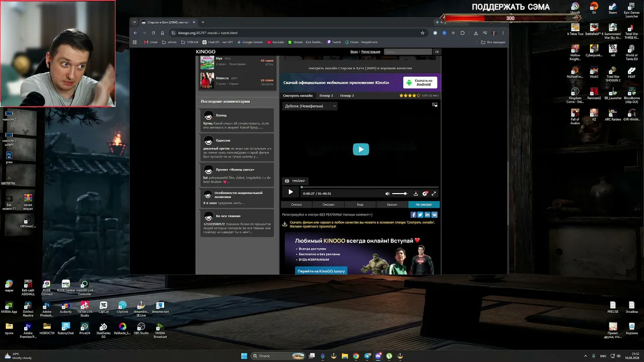
Task: Click the play button in the player control bar
Action: coord(290,192)
